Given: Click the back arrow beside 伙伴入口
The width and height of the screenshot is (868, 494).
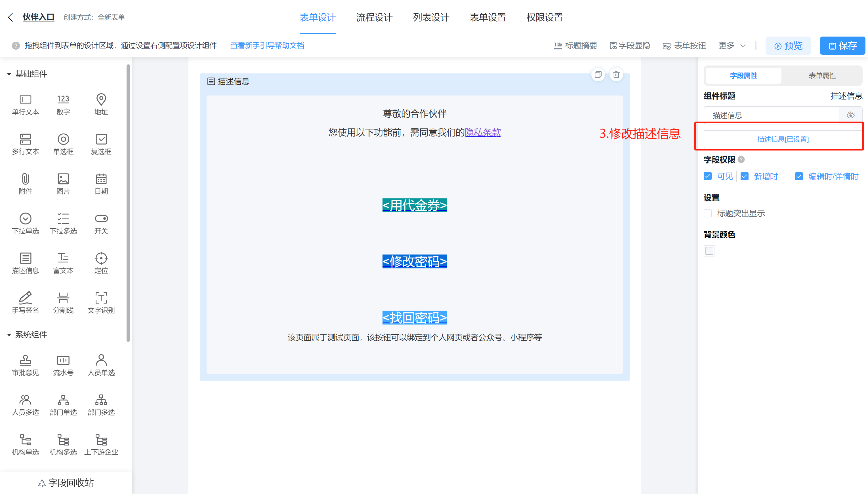Looking at the screenshot, I should pyautogui.click(x=10, y=17).
